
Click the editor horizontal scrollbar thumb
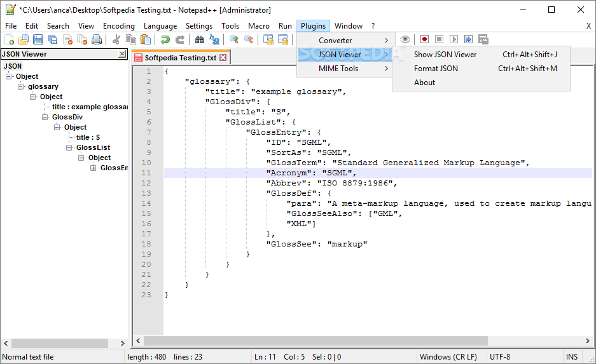(x=315, y=341)
